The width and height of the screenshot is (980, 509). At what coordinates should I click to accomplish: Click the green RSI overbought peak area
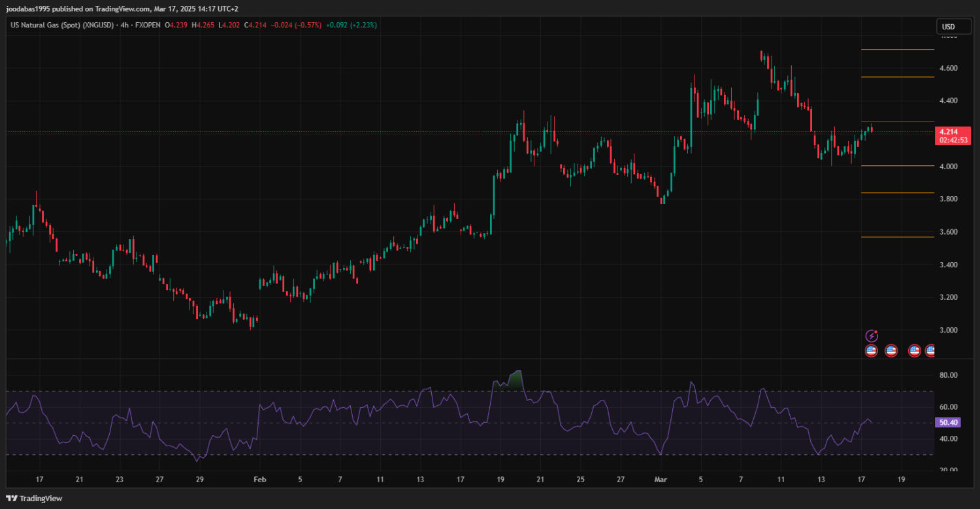coord(516,379)
